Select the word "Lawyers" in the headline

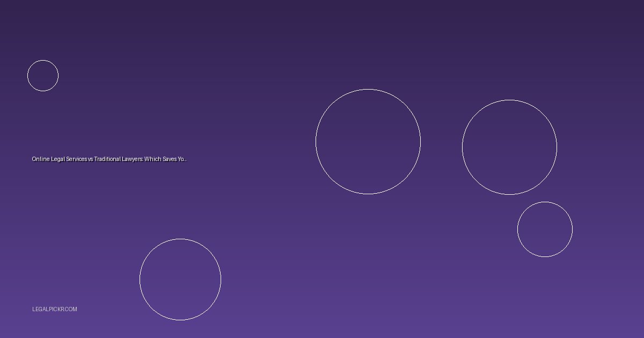(133, 159)
